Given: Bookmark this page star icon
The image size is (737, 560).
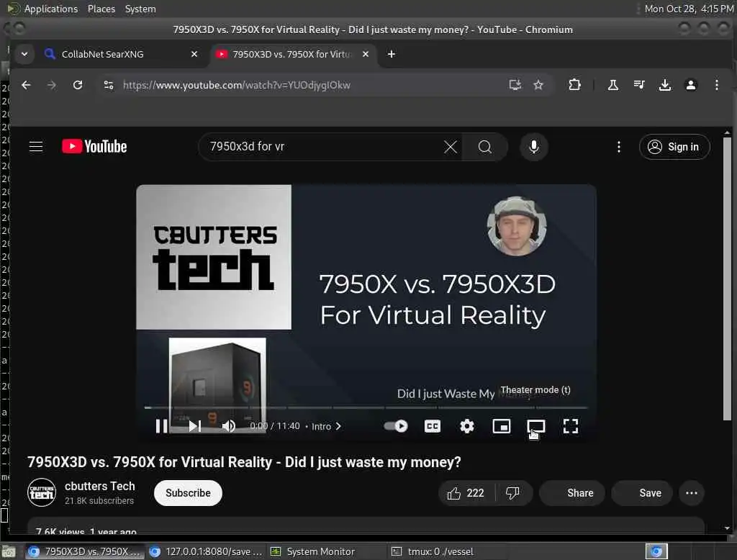Looking at the screenshot, I should [538, 85].
